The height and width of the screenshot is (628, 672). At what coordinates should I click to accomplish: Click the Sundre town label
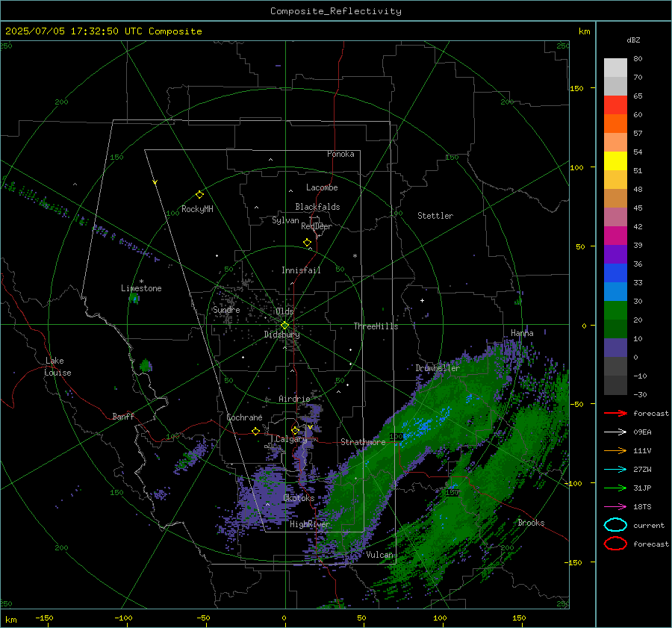pyautogui.click(x=226, y=309)
